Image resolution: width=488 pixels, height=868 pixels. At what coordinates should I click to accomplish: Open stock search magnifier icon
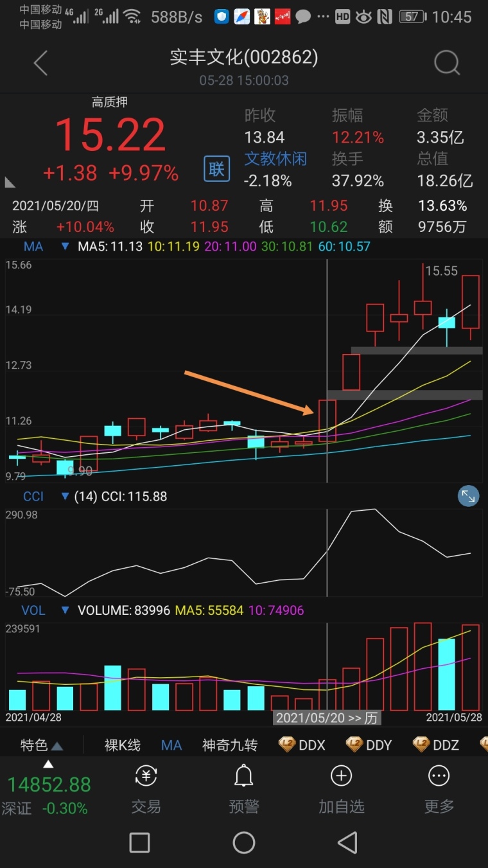tap(447, 64)
